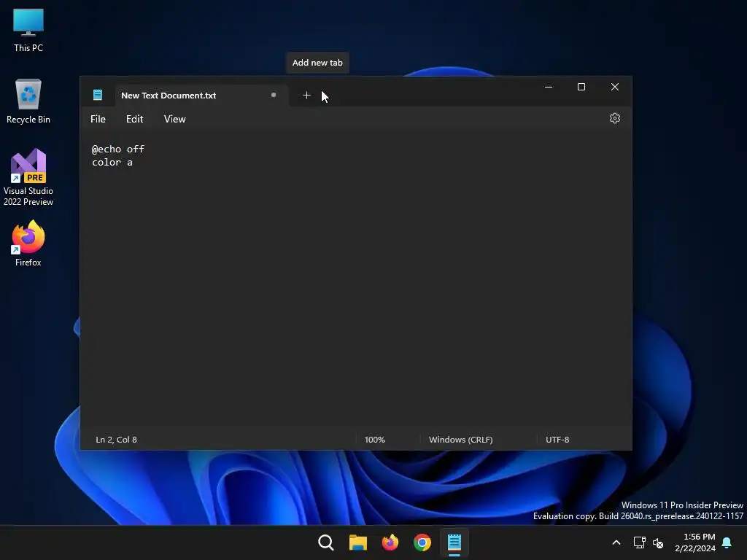Select the New Text Document.txt tab
Viewport: 747px width, 560px height.
pos(201,96)
